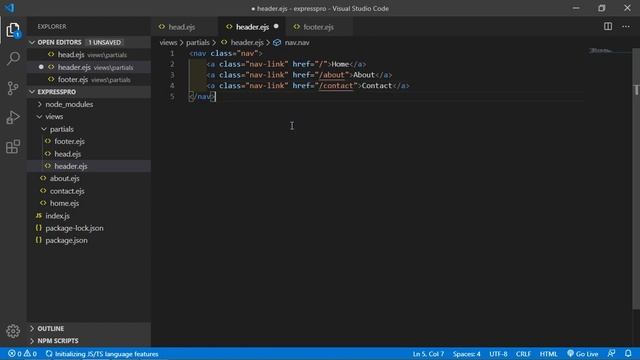Click the feedback icon in status bar
The height and width of the screenshot is (360, 640).
tap(611, 353)
